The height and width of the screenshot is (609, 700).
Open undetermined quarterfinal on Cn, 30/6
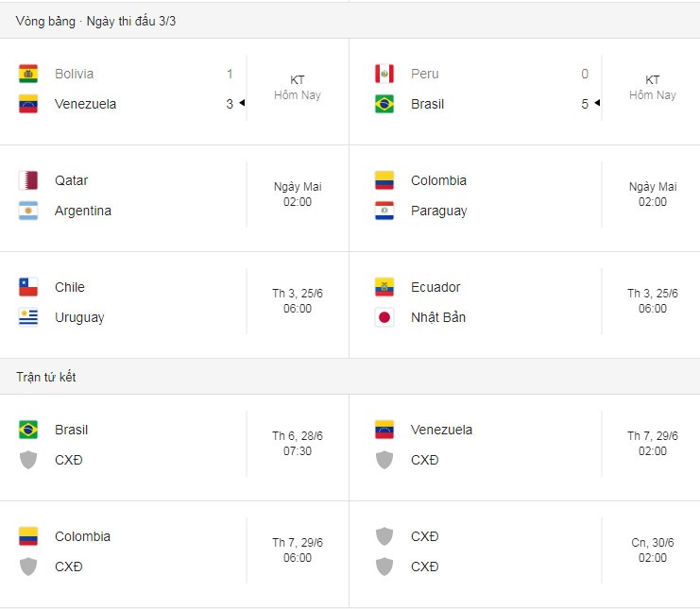click(524, 553)
